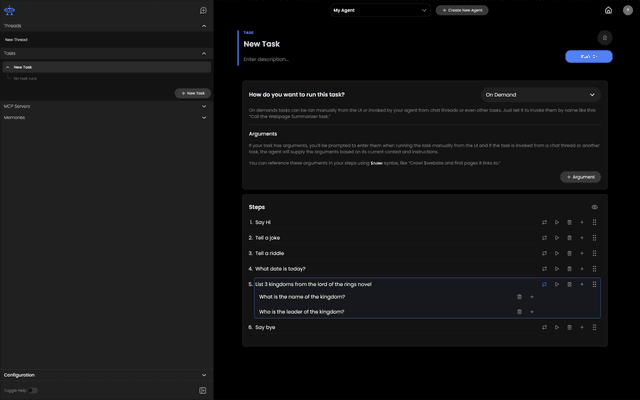This screenshot has height=400, width=640.
Task: Click the 'Create New Agent' button
Action: pos(462,10)
